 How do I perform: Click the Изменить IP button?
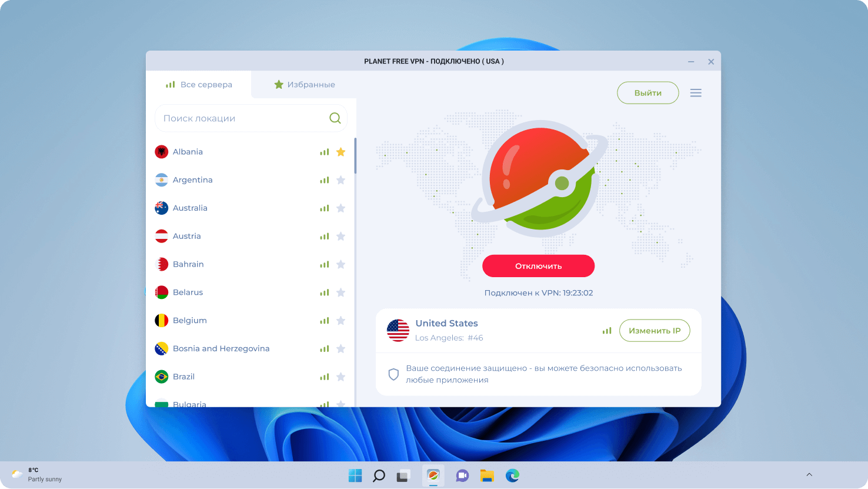tap(655, 330)
